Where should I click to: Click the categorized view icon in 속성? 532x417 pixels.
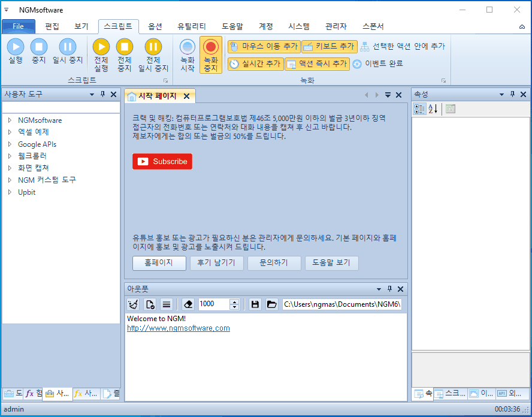[x=419, y=109]
